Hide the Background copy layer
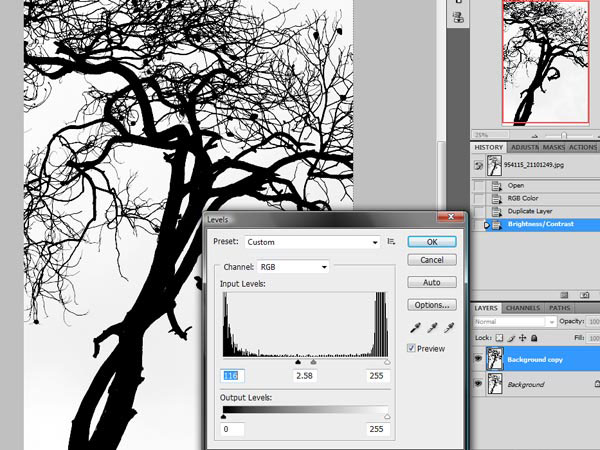Screen dimensions: 600x450 478,359
